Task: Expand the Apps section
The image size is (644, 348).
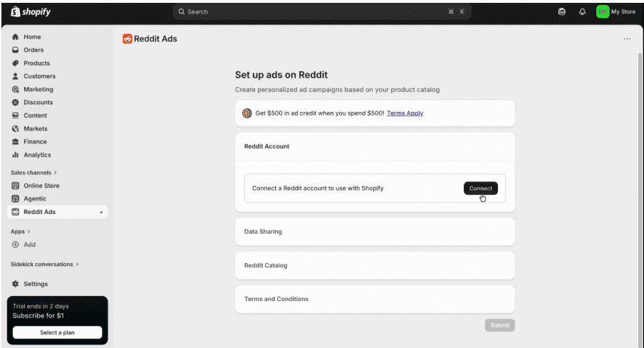Action: pos(21,232)
